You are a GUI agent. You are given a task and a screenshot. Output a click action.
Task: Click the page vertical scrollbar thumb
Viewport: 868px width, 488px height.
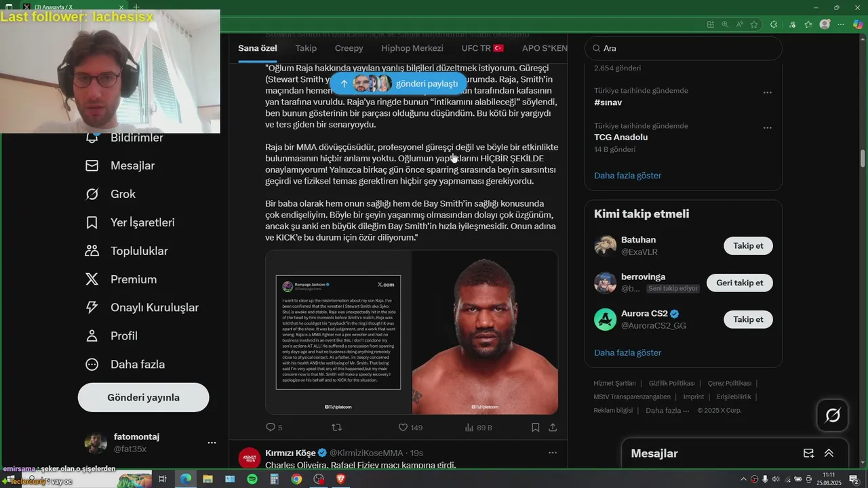[863, 158]
